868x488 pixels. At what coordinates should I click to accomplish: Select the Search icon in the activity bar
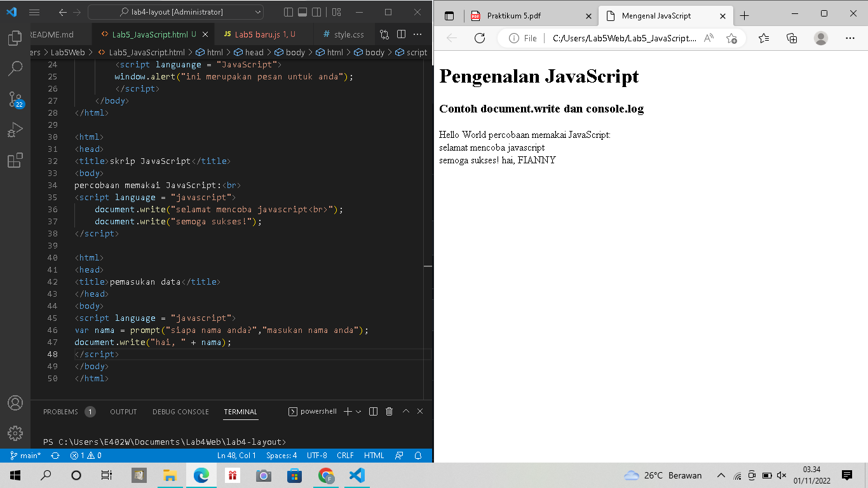click(15, 69)
